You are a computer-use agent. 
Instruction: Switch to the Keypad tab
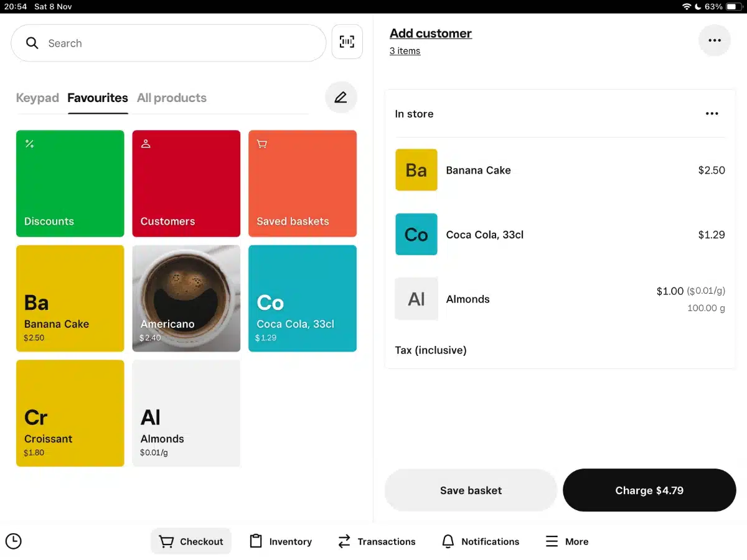pos(37,98)
